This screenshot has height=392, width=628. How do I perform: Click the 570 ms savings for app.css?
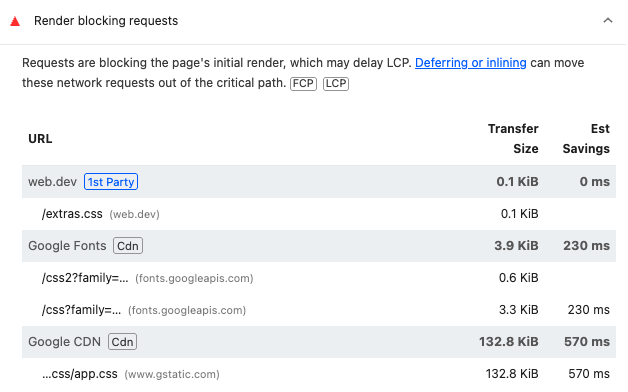tap(589, 374)
